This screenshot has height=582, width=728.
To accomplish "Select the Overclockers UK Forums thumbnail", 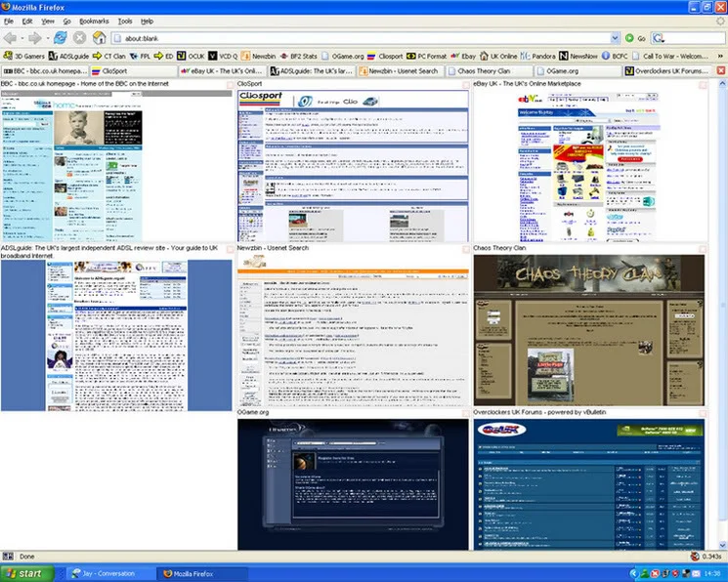I will coord(588,484).
